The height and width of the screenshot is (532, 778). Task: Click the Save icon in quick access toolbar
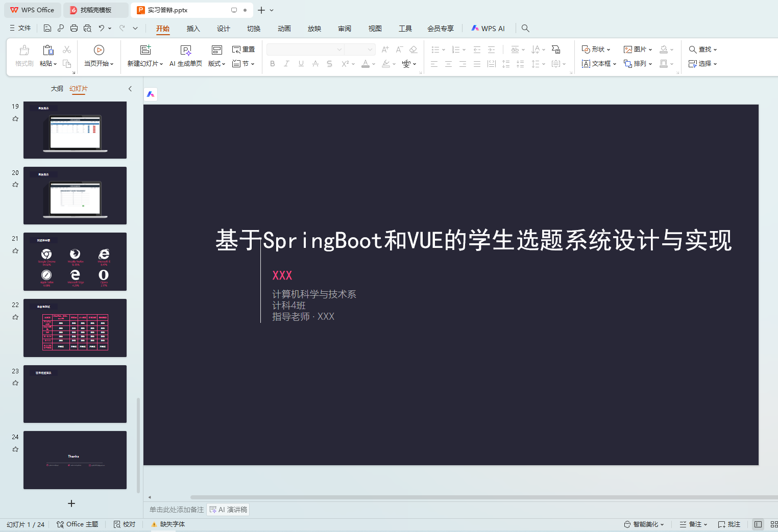[47, 28]
